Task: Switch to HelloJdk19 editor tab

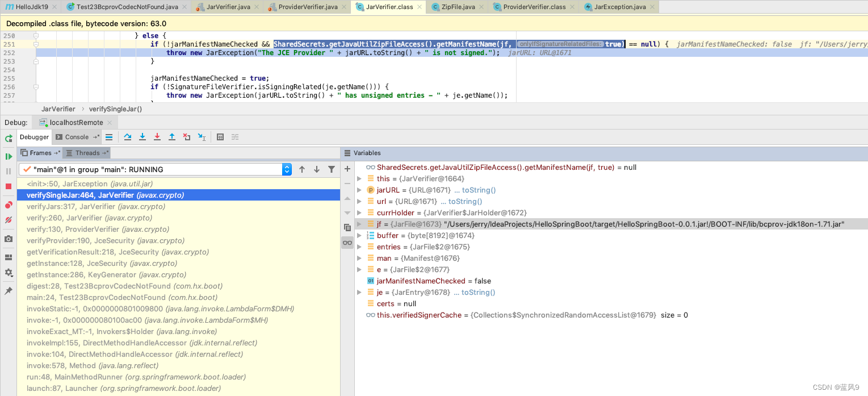Action: 31,7
